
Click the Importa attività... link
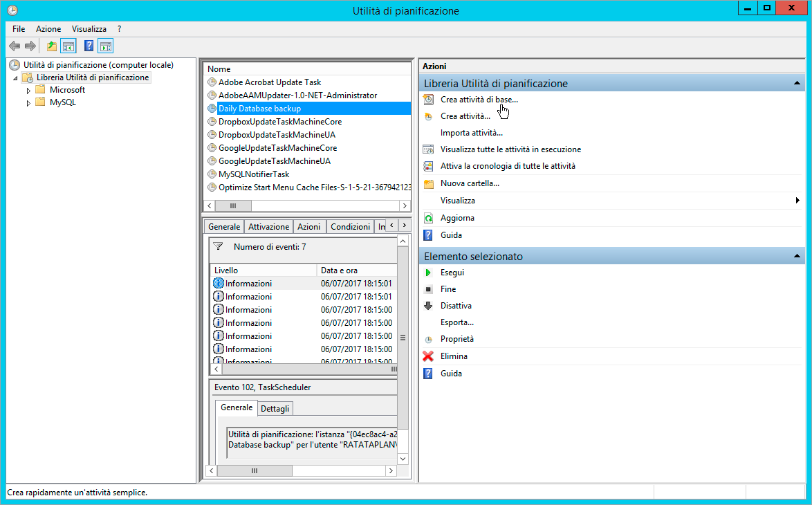tap(471, 133)
